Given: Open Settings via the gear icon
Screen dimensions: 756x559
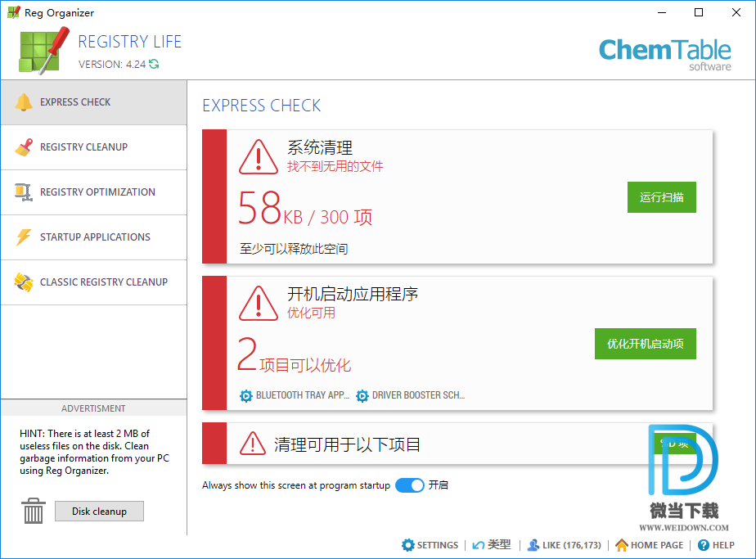Looking at the screenshot, I should point(408,545).
